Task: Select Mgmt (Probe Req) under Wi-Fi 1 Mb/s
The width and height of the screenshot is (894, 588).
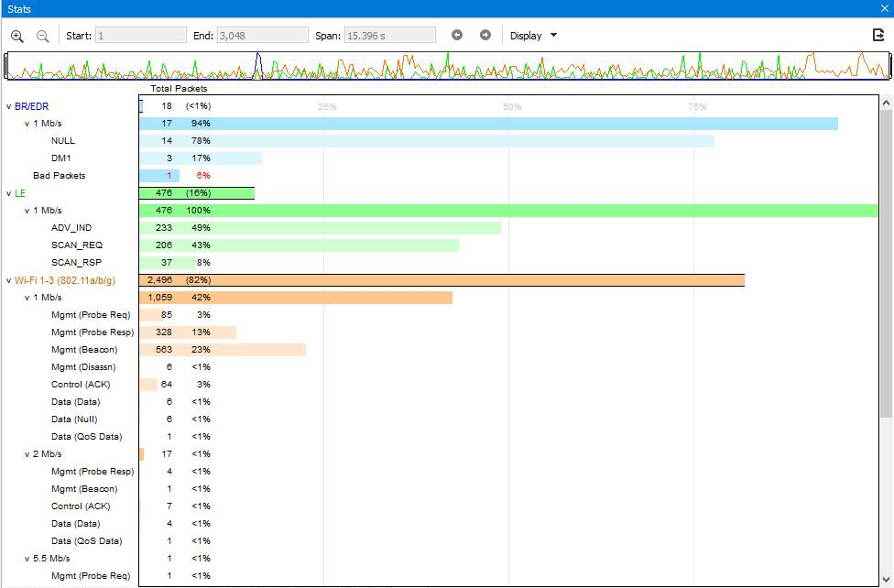Action: point(91,315)
